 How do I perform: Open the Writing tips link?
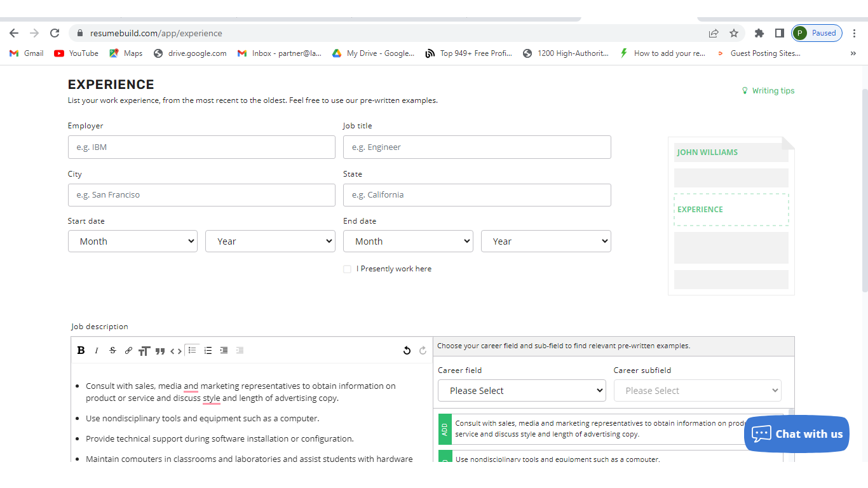[772, 91]
